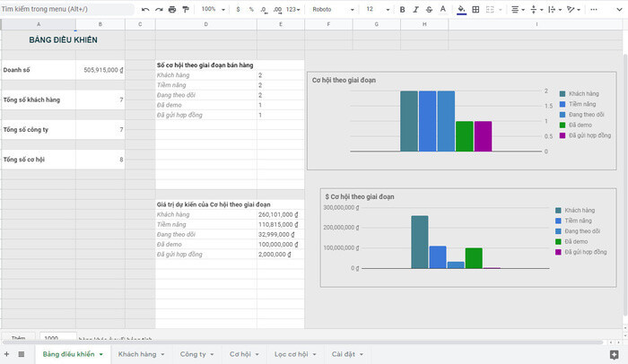
Task: Click the merge cells icon
Action: [x=490, y=9]
